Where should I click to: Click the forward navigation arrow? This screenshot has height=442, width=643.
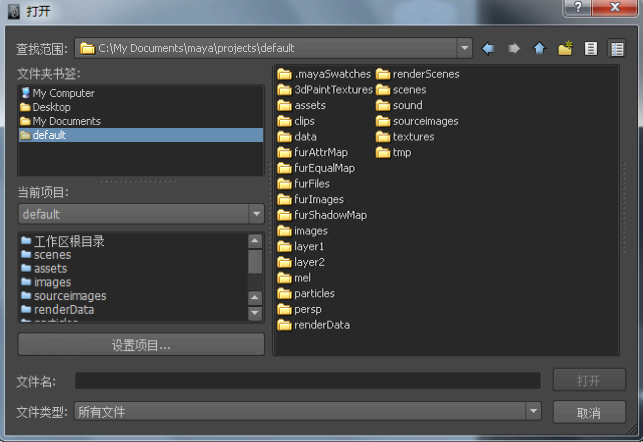(514, 49)
